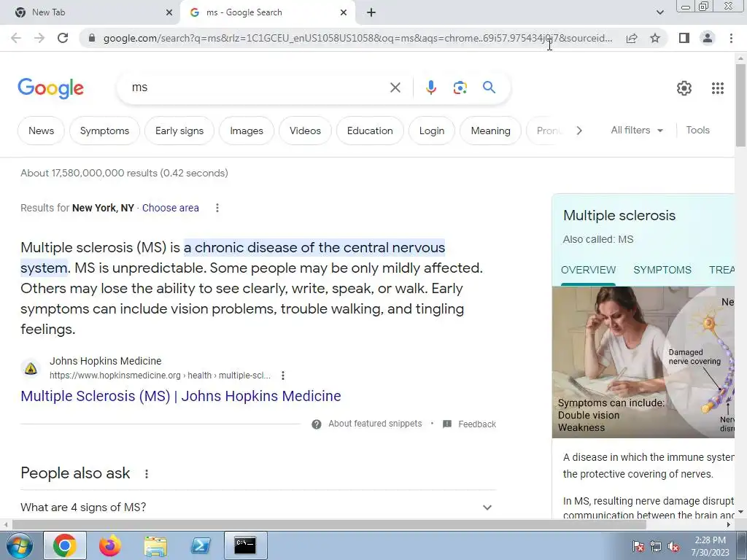Open File Explorer from the taskbar

point(155,545)
